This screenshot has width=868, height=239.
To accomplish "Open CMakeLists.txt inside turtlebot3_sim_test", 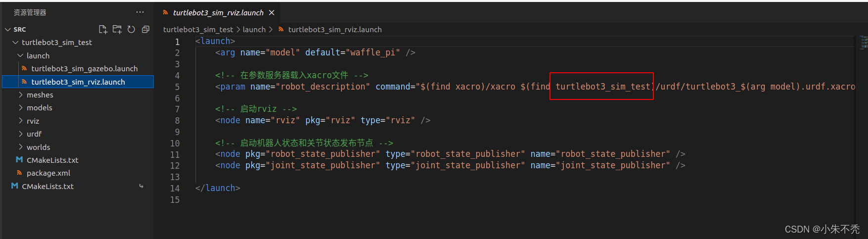I will 78,160.
